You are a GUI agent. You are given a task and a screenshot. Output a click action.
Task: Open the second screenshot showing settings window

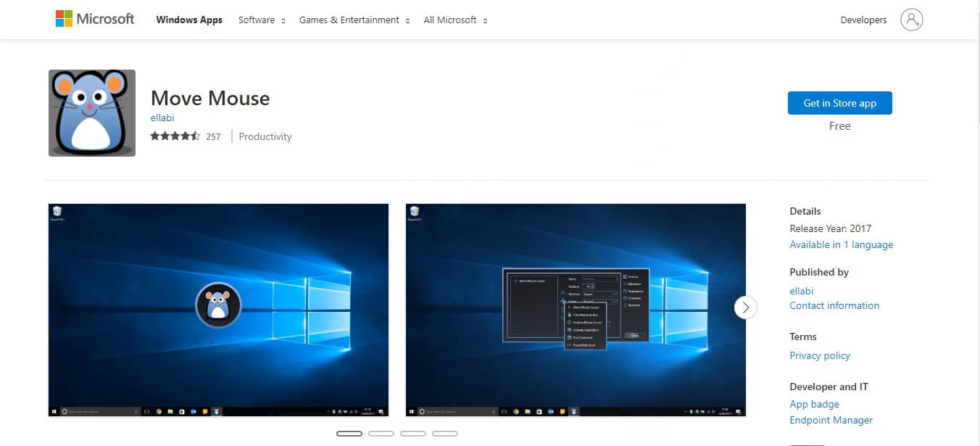tap(576, 310)
